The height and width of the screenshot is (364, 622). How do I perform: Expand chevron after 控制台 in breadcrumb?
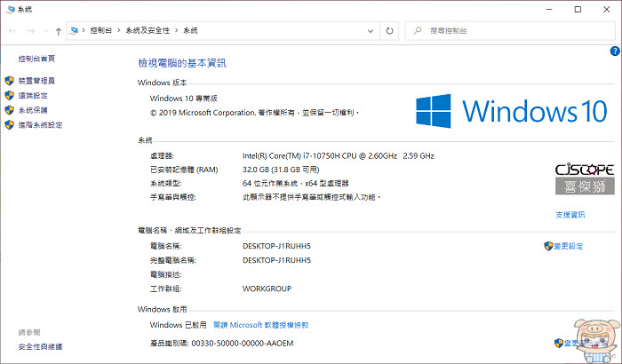118,30
